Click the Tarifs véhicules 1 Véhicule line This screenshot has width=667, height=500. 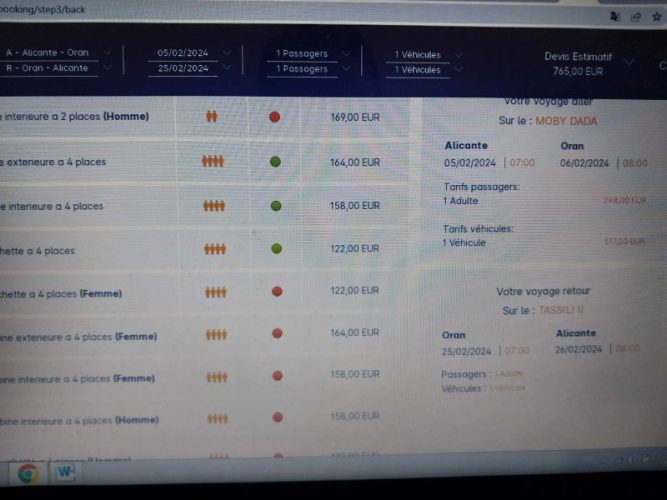(544, 243)
